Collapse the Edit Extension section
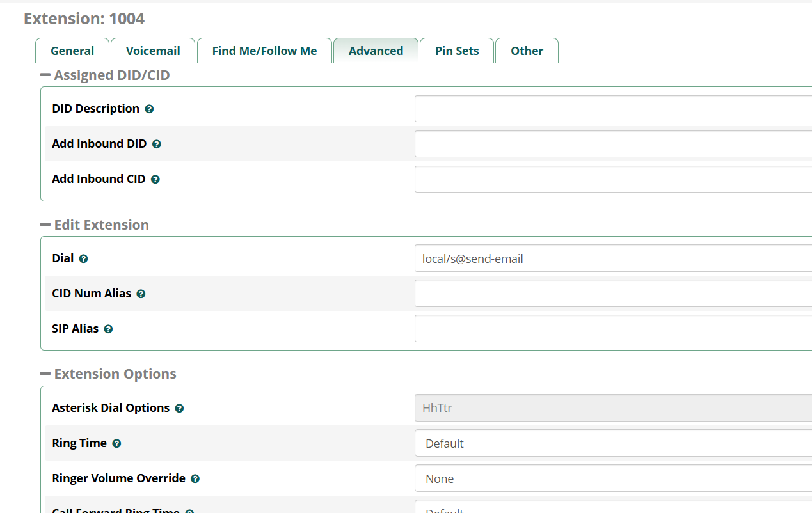Viewport: 812px width, 513px height. [x=45, y=225]
